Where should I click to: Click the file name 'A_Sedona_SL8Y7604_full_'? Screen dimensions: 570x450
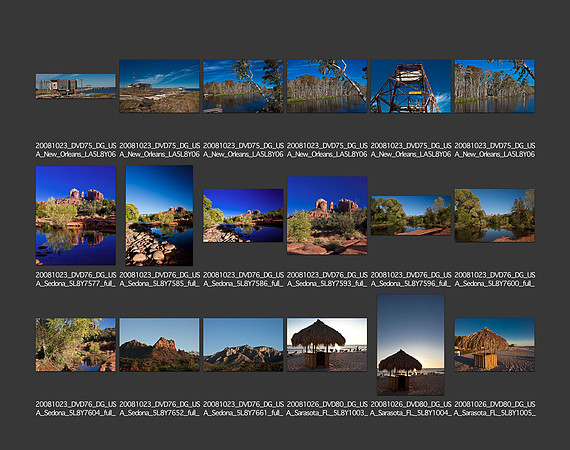[x=76, y=413]
